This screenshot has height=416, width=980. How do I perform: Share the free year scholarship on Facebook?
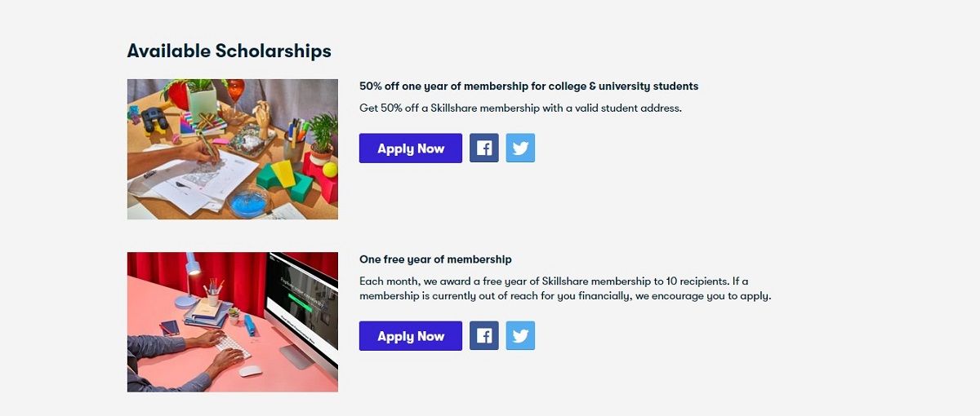pyautogui.click(x=483, y=336)
